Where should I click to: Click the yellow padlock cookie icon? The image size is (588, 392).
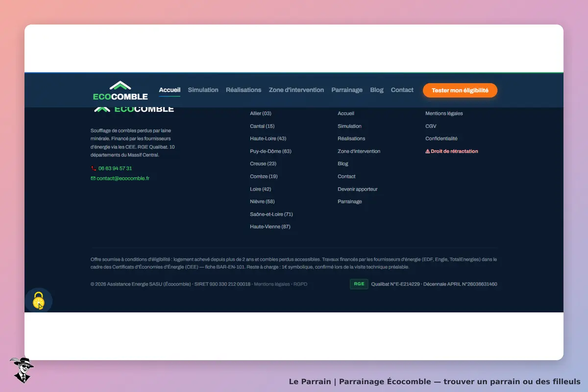(39, 300)
